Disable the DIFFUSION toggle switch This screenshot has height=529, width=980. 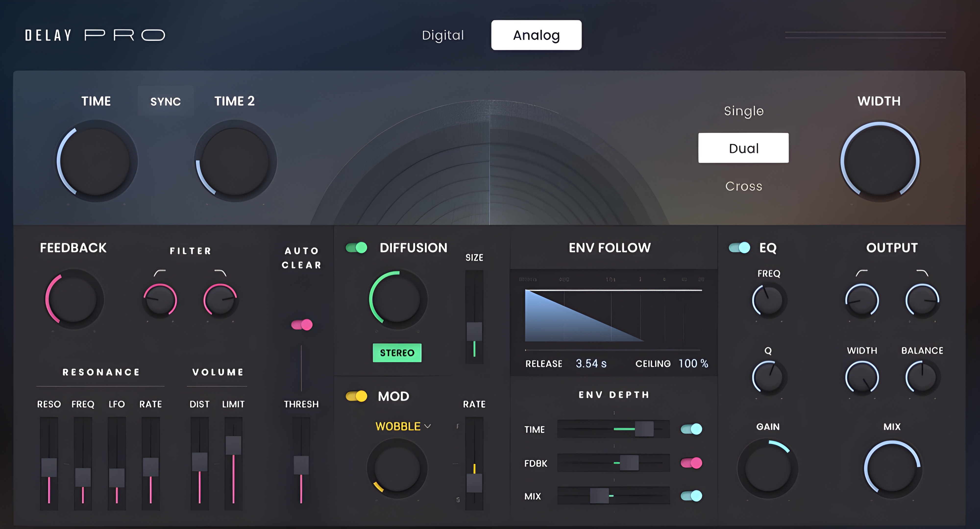coord(356,248)
